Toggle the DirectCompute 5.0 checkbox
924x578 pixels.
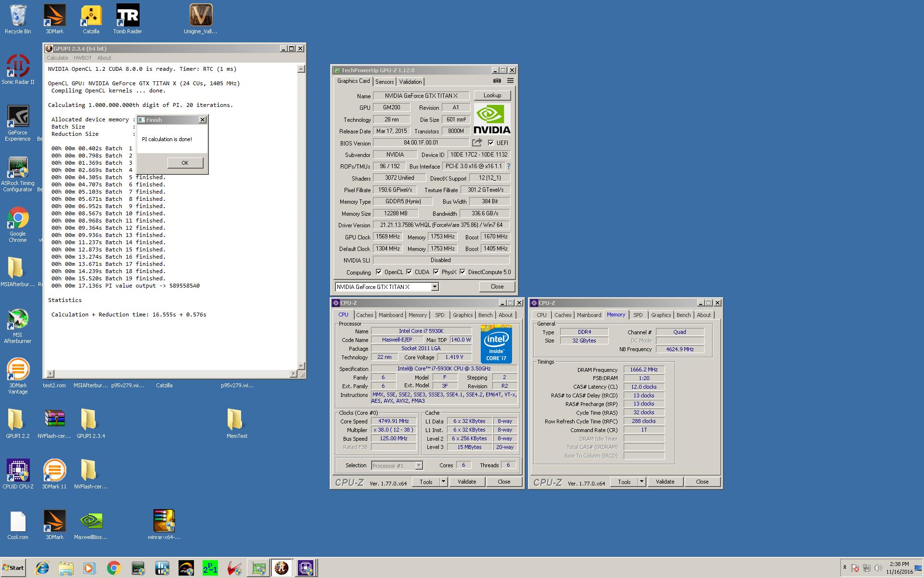click(462, 272)
